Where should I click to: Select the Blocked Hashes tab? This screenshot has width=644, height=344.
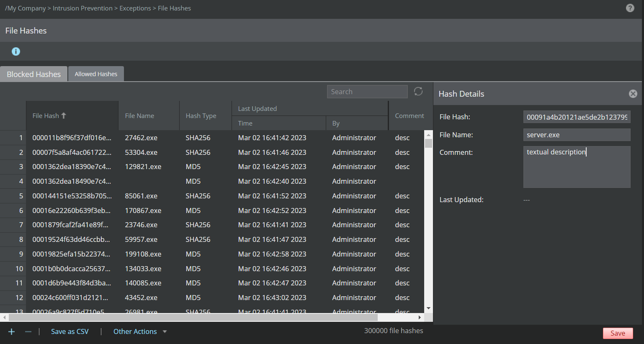33,74
